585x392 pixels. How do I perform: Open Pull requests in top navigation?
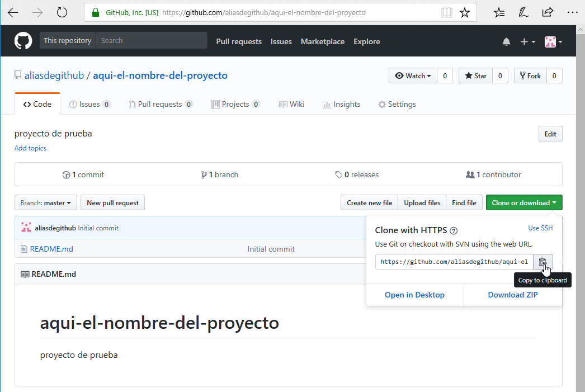[239, 42]
